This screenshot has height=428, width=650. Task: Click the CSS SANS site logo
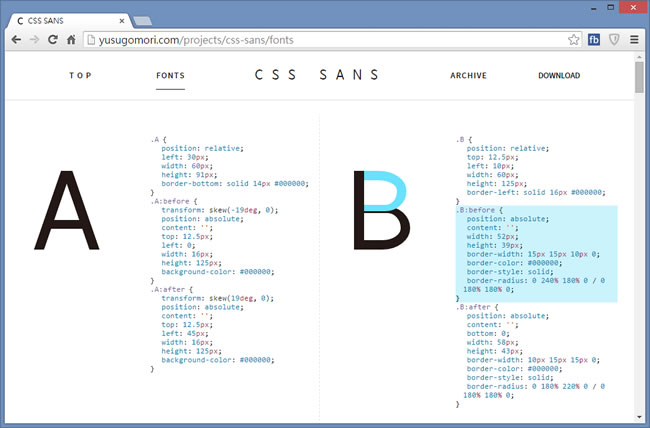coord(317,75)
